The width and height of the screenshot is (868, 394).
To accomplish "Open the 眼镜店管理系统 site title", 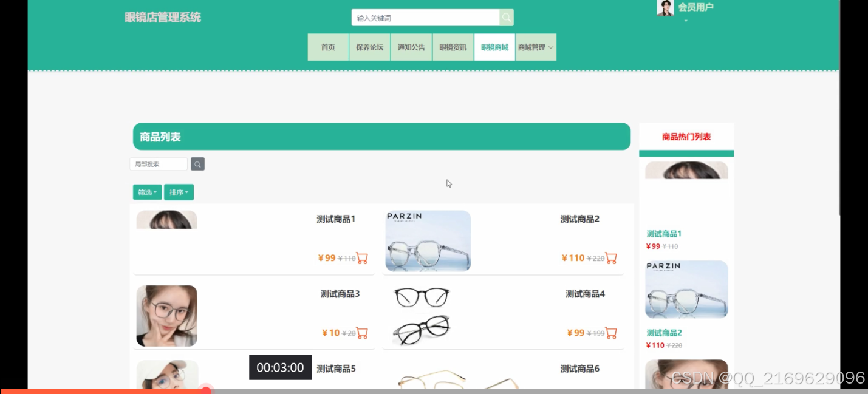I will [163, 17].
